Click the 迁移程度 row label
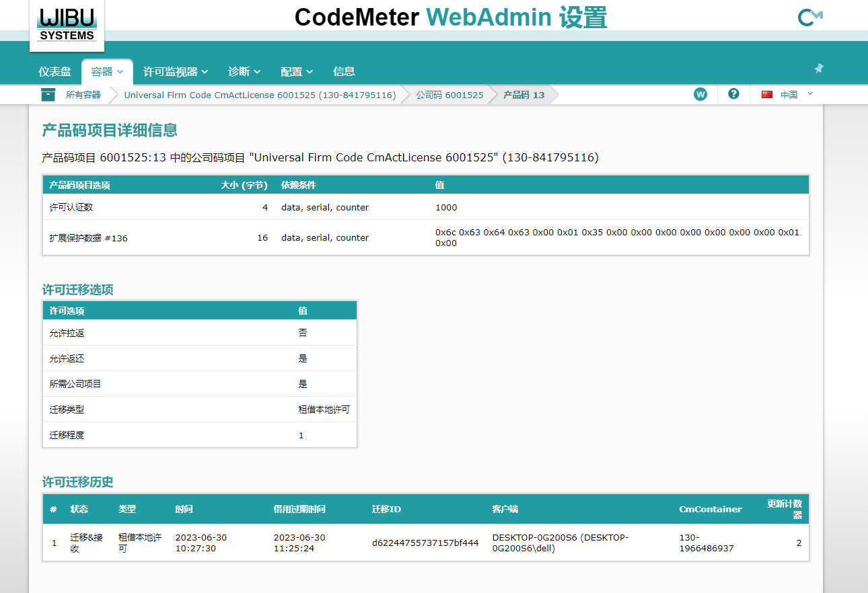The image size is (868, 593). [x=67, y=435]
